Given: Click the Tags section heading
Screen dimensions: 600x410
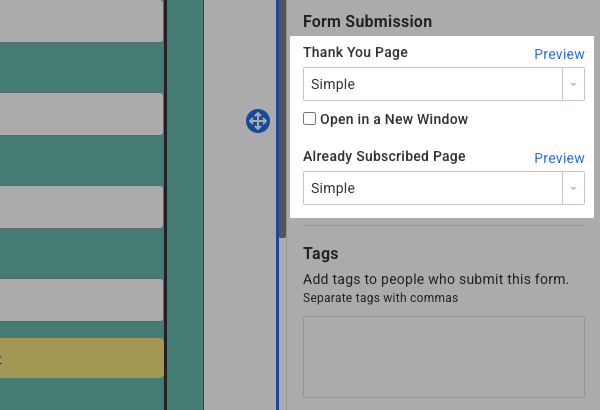Looking at the screenshot, I should [x=321, y=253].
